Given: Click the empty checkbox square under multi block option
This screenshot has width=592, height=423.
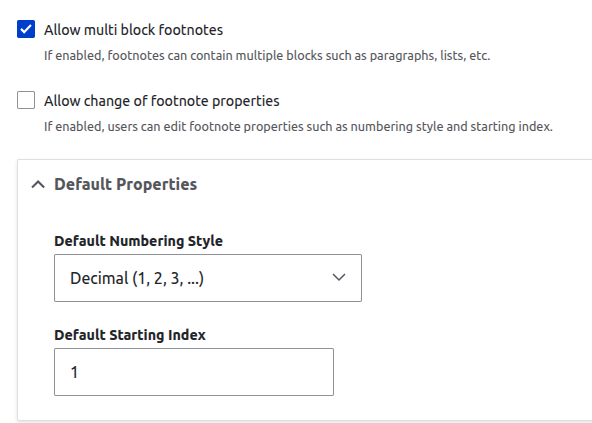Looking at the screenshot, I should pos(26,100).
